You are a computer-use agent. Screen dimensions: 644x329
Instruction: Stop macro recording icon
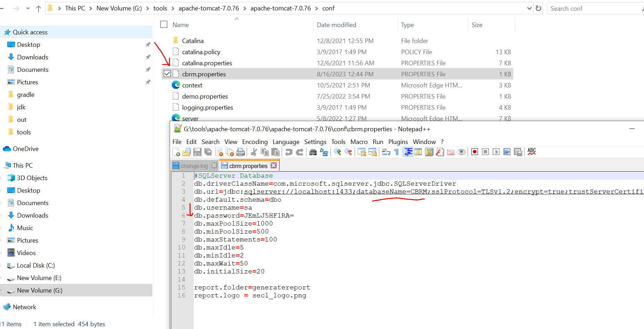(485, 152)
